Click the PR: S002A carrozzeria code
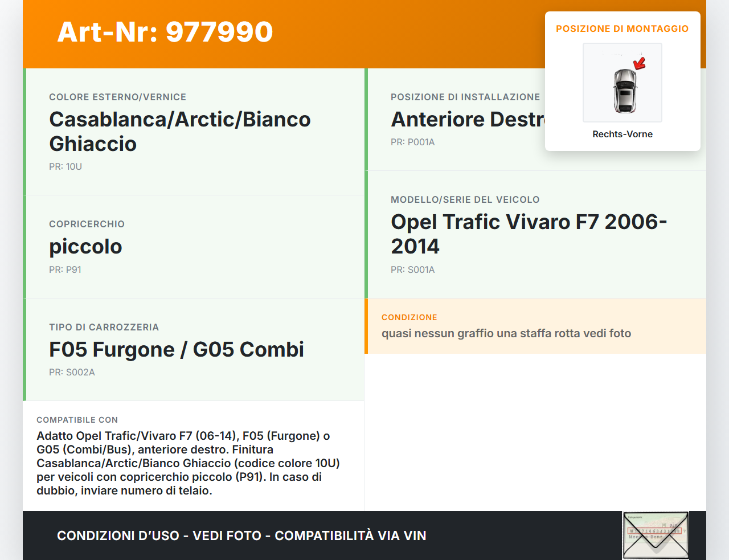 click(x=72, y=373)
